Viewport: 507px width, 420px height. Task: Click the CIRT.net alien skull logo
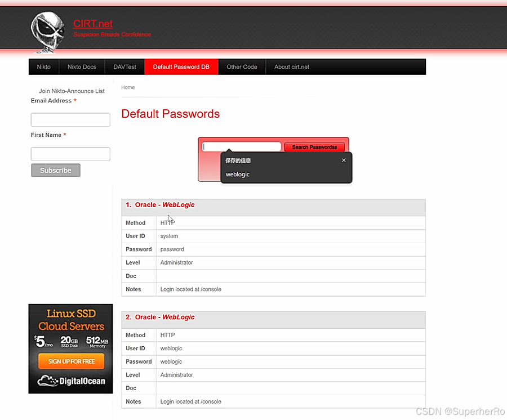tap(47, 32)
